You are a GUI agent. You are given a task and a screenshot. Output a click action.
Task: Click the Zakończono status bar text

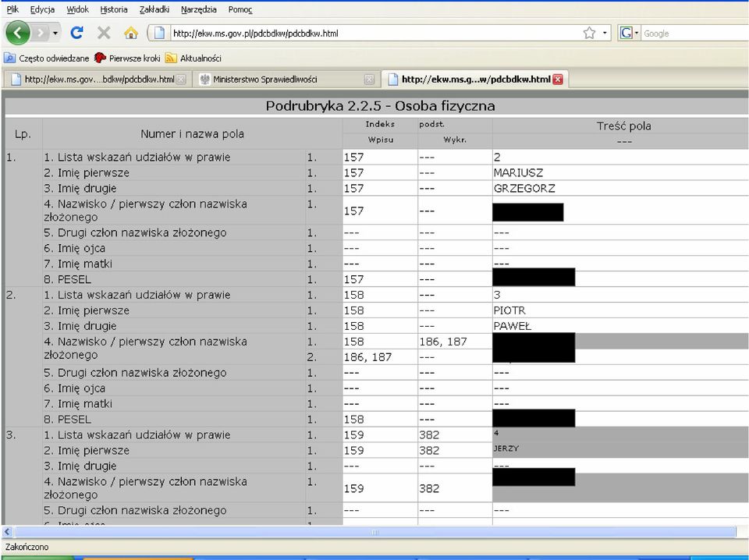click(x=27, y=547)
